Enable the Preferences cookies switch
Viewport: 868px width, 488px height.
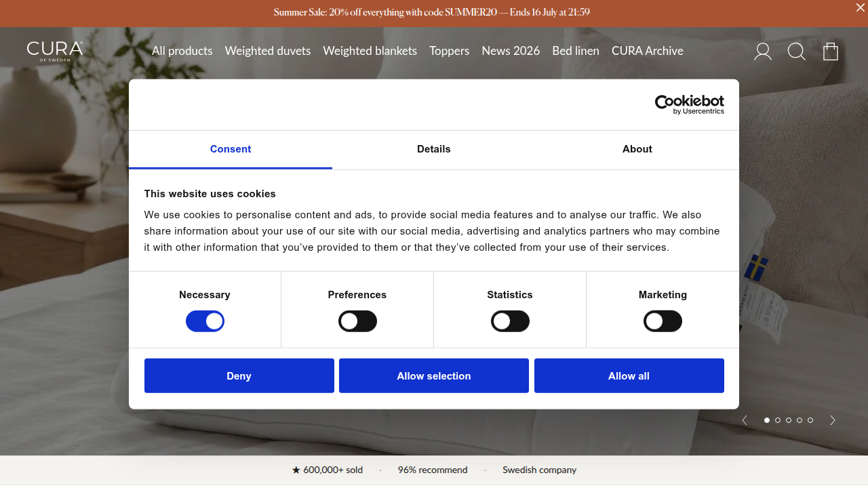pyautogui.click(x=357, y=321)
